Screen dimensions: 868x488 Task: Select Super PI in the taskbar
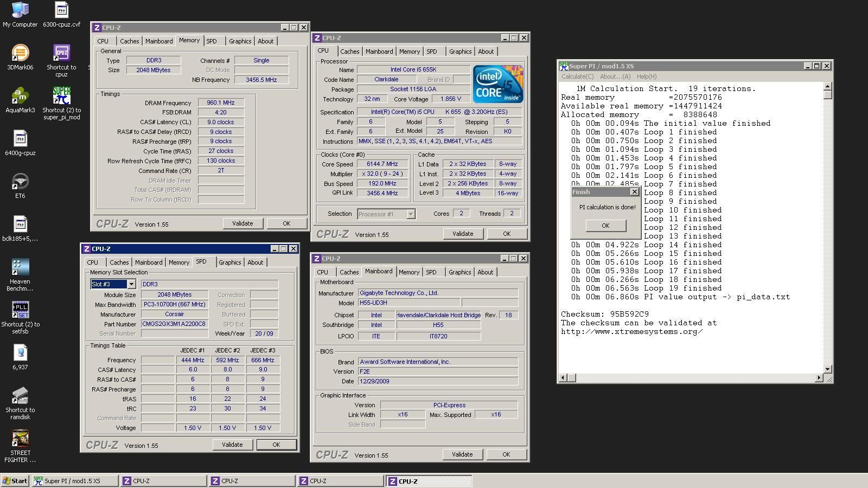73,481
